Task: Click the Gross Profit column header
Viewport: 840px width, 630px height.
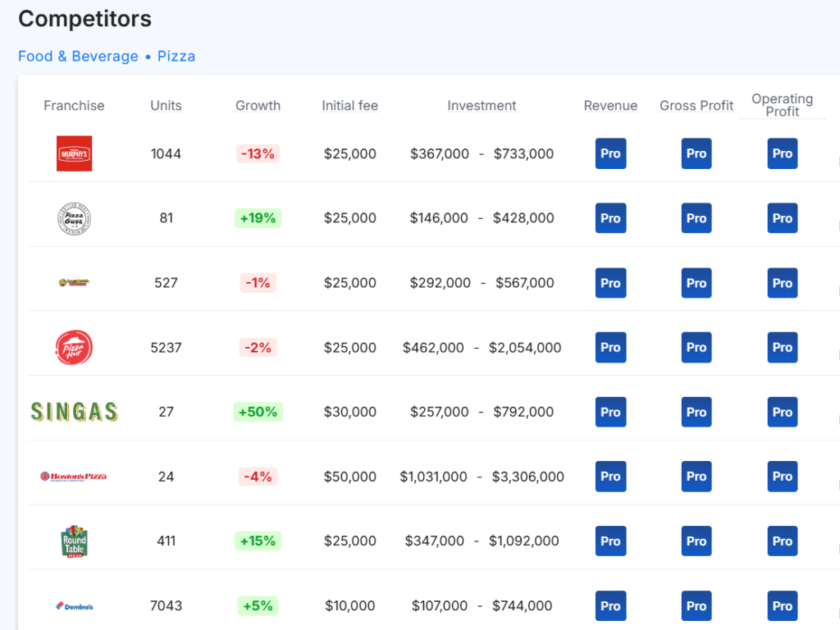Action: (696, 106)
